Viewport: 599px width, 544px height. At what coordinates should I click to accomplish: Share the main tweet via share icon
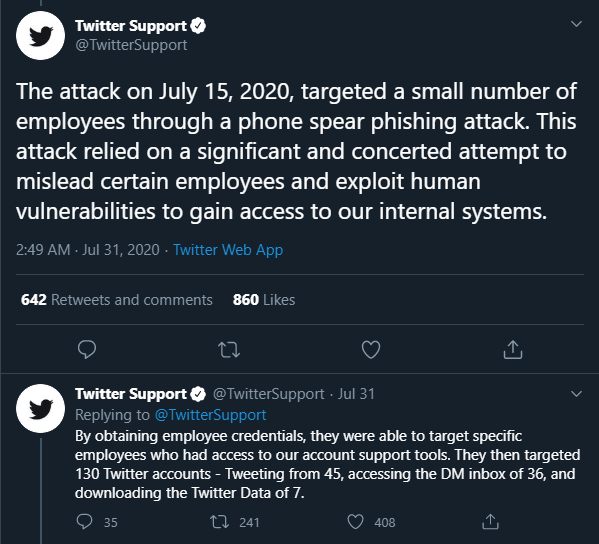(x=513, y=349)
